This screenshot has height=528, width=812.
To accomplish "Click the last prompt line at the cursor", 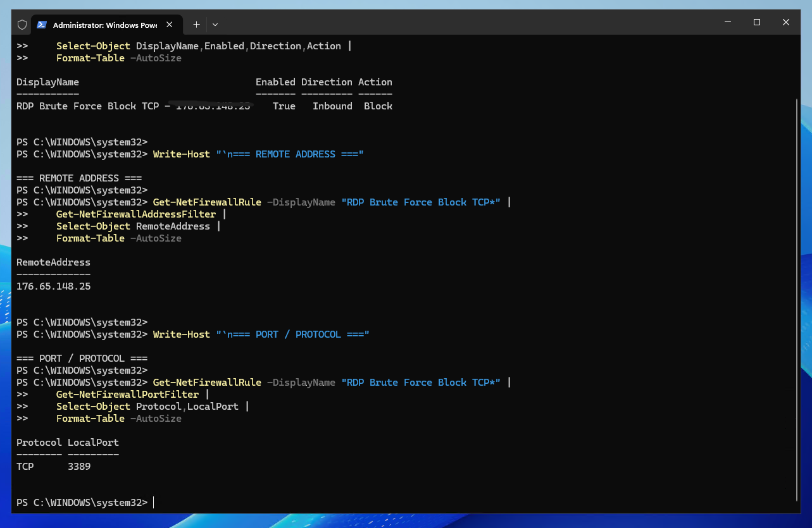I will [x=85, y=503].
